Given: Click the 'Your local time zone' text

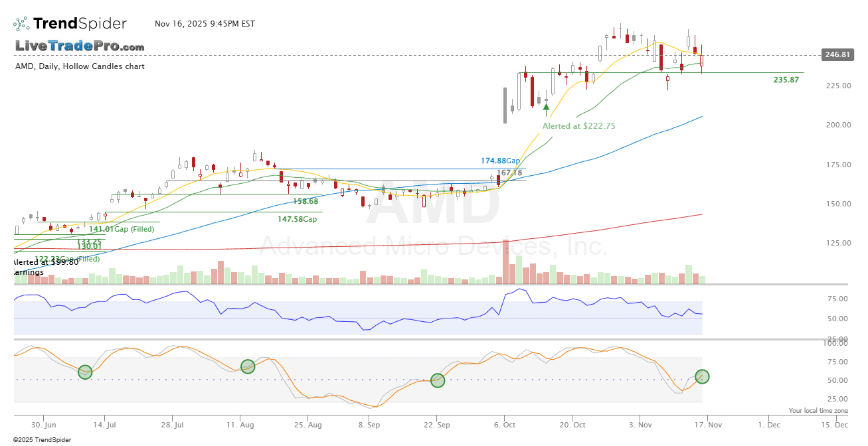Looking at the screenshot, I should (x=818, y=411).
